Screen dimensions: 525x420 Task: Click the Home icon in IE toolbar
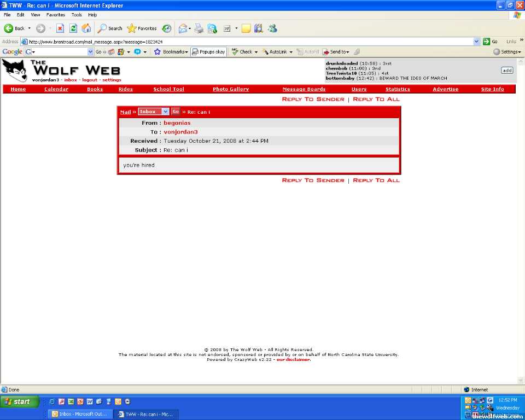[86, 28]
